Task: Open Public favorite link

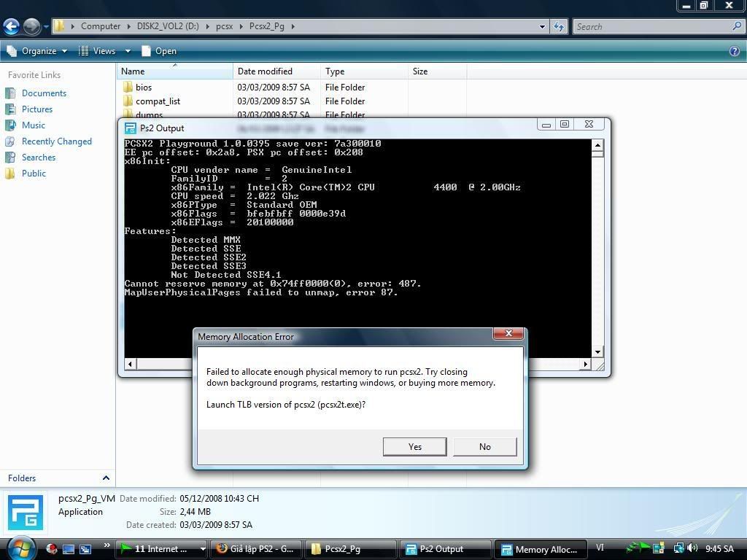Action: (34, 174)
